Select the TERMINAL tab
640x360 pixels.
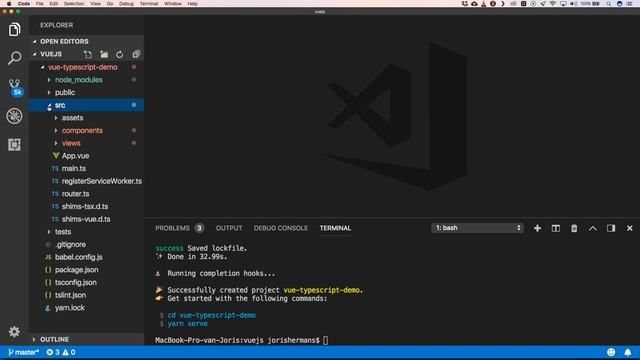(335, 228)
